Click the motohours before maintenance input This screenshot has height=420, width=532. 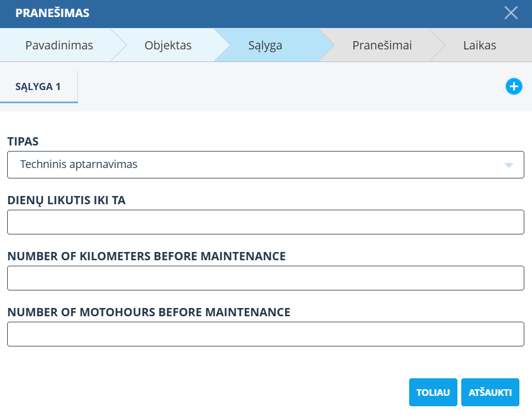pyautogui.click(x=265, y=334)
